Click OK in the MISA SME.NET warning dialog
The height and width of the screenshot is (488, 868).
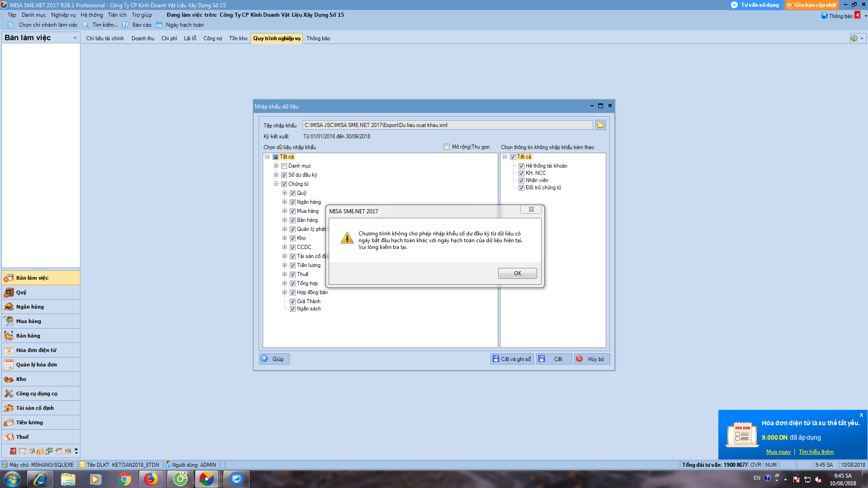(517, 273)
